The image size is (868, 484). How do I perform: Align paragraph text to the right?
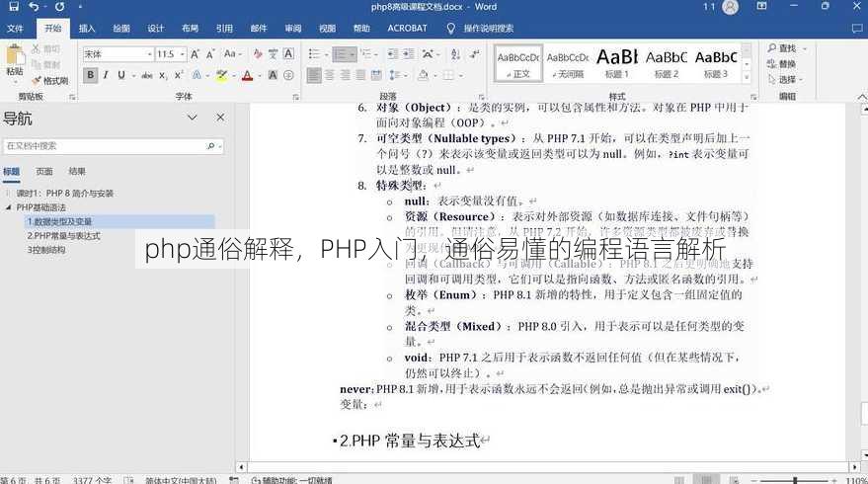(345, 75)
